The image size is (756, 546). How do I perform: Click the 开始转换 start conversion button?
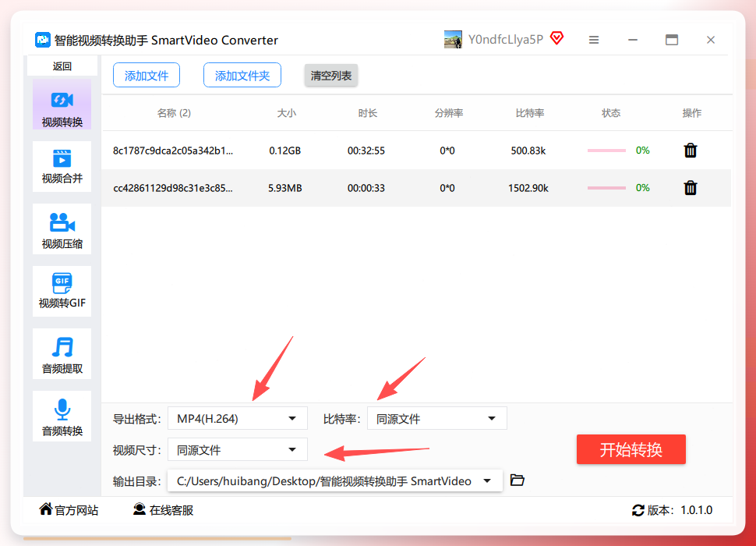coord(631,449)
